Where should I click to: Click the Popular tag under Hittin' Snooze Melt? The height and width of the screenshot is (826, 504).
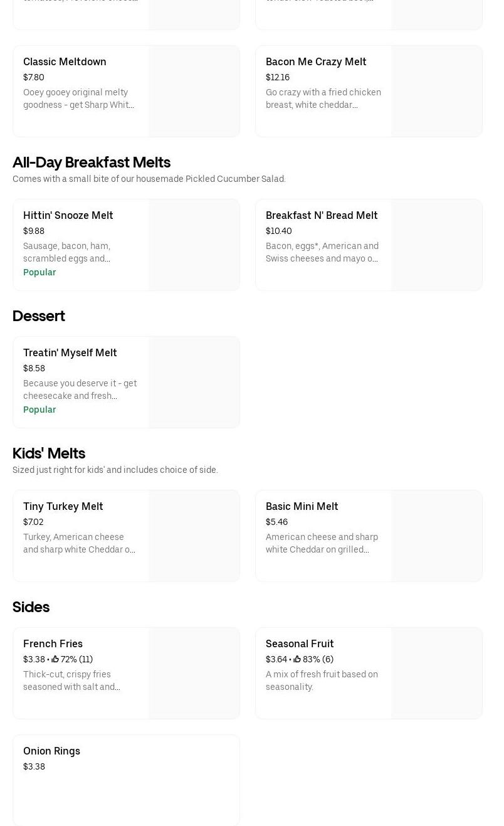39,272
